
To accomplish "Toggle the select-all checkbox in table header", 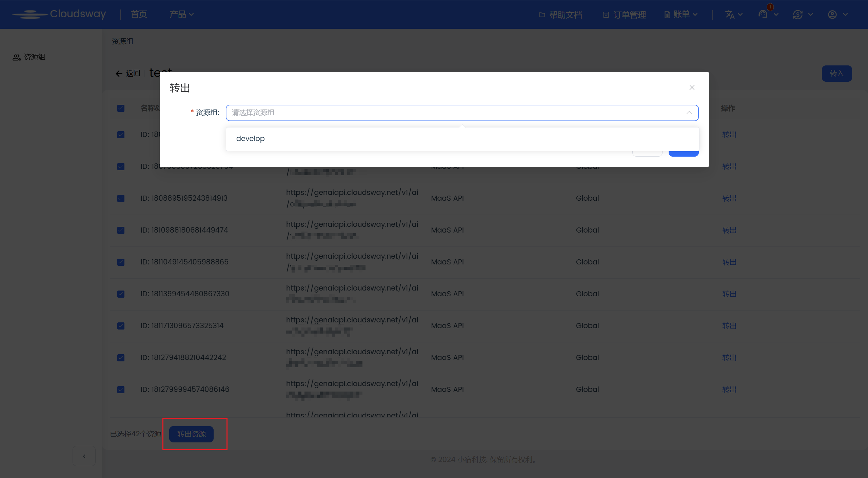I will coord(121,108).
